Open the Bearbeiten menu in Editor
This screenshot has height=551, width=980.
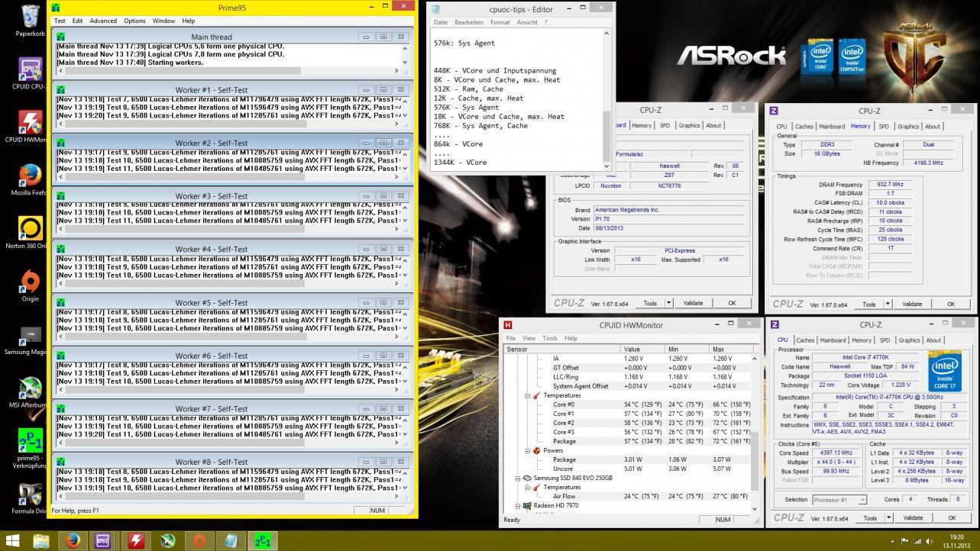pyautogui.click(x=469, y=22)
